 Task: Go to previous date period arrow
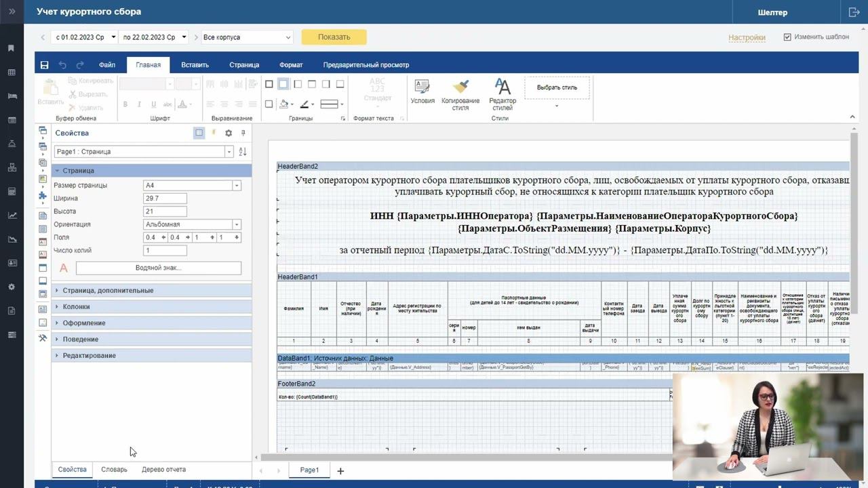pyautogui.click(x=43, y=37)
